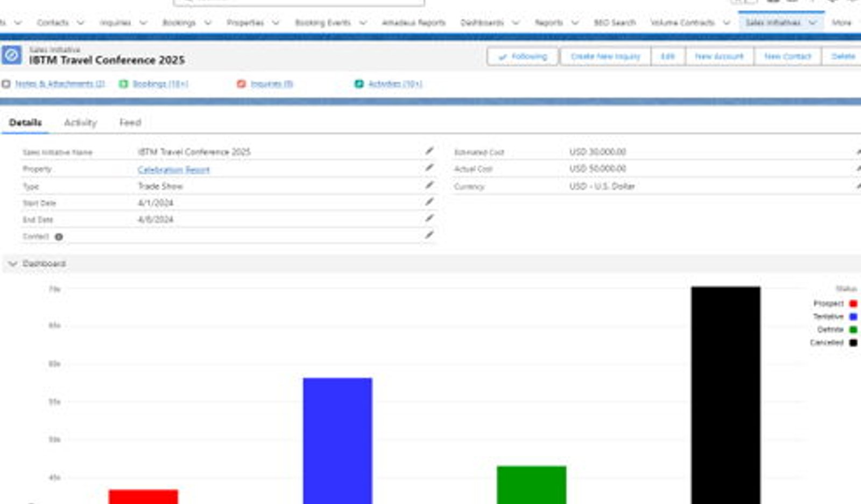This screenshot has width=861, height=504.
Task: Click the Currency value USD - U.S. Dollar
Action: (602, 186)
